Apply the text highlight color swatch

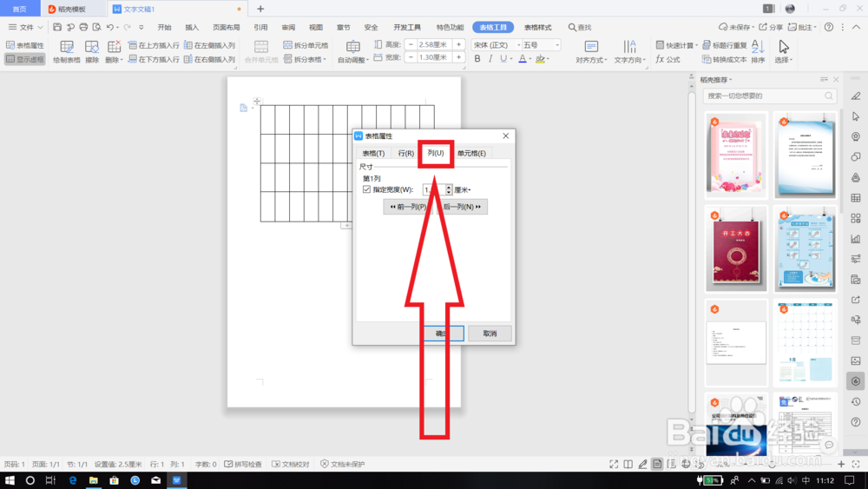tap(540, 59)
